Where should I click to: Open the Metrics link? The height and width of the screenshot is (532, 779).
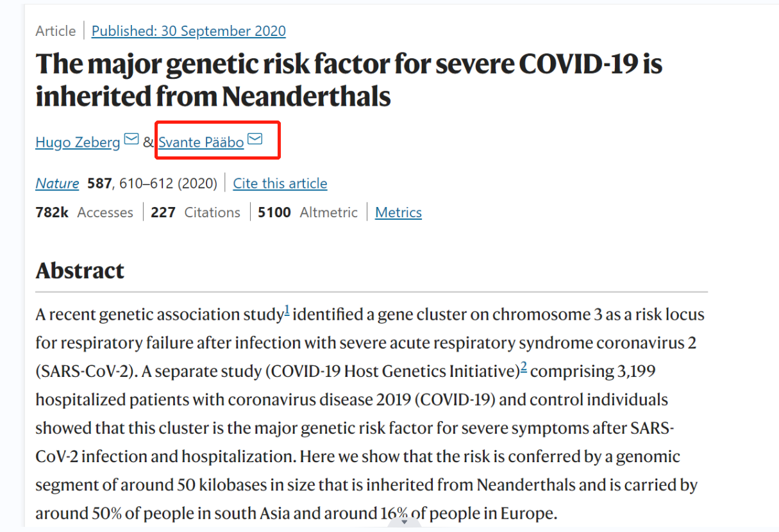(398, 212)
